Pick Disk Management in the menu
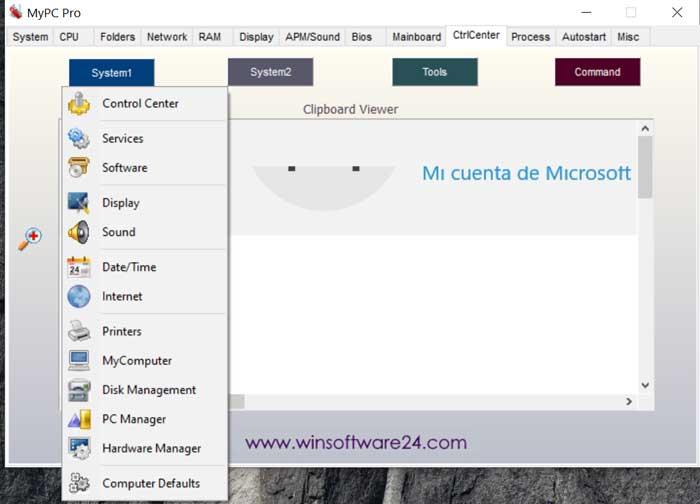The height and width of the screenshot is (504, 700). click(x=145, y=390)
